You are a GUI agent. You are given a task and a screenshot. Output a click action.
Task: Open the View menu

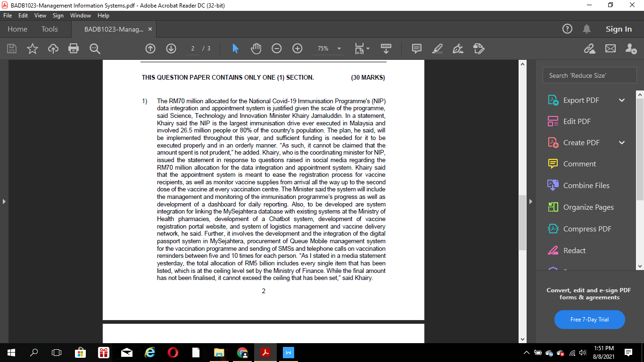[40, 16]
